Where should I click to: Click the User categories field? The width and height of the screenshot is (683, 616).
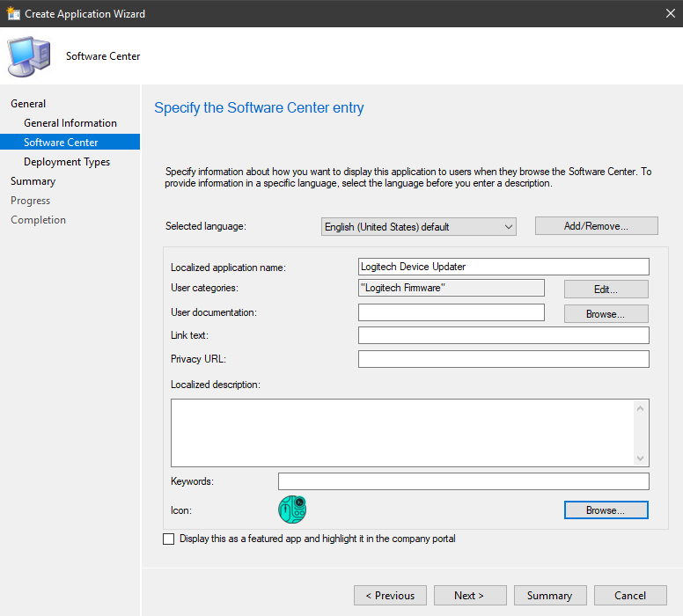(452, 288)
